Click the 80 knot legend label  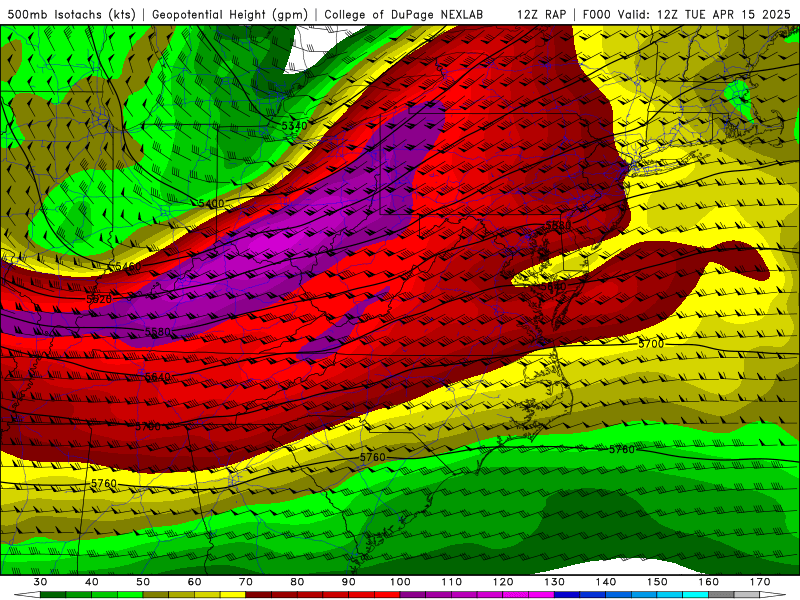[297, 582]
